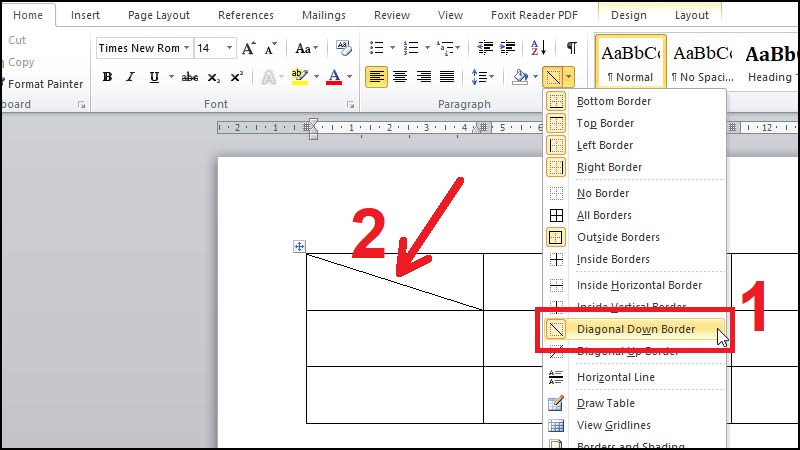Apply the Normal style
The width and height of the screenshot is (800, 450).
tap(631, 62)
